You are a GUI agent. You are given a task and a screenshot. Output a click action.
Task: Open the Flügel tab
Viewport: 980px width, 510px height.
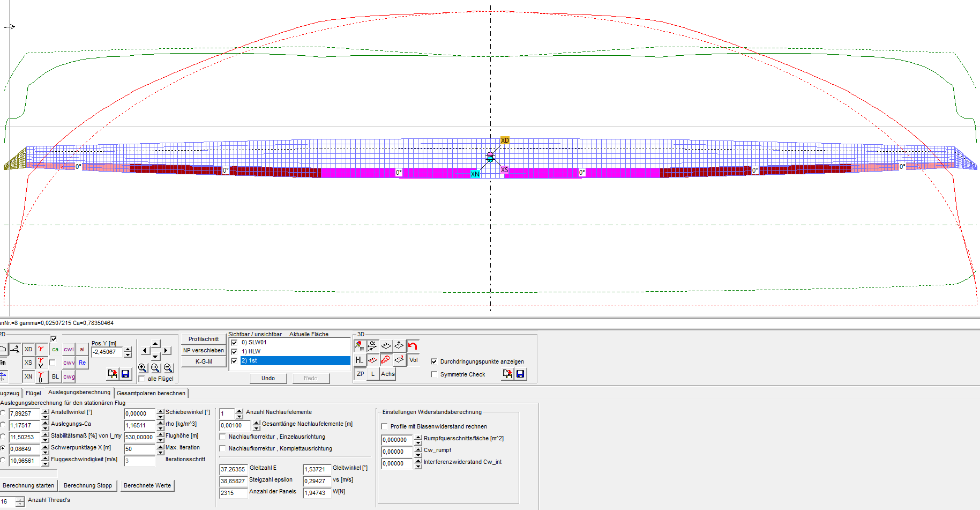33,393
